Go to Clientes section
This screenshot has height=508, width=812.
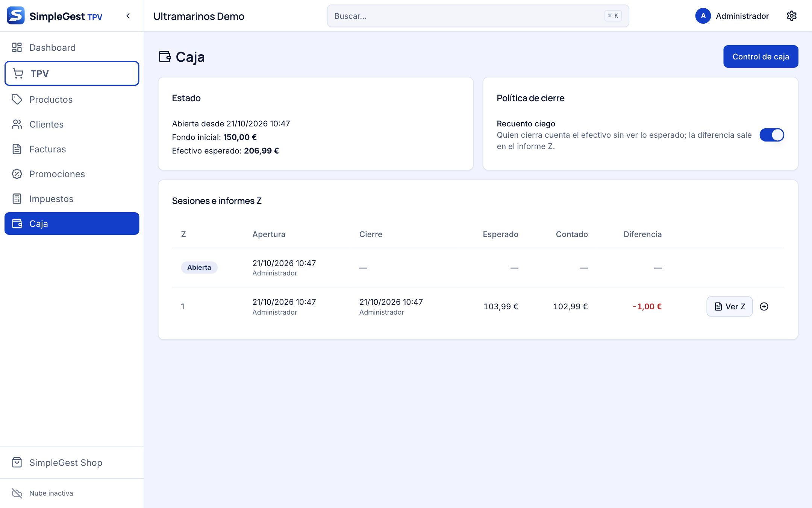[x=72, y=124]
